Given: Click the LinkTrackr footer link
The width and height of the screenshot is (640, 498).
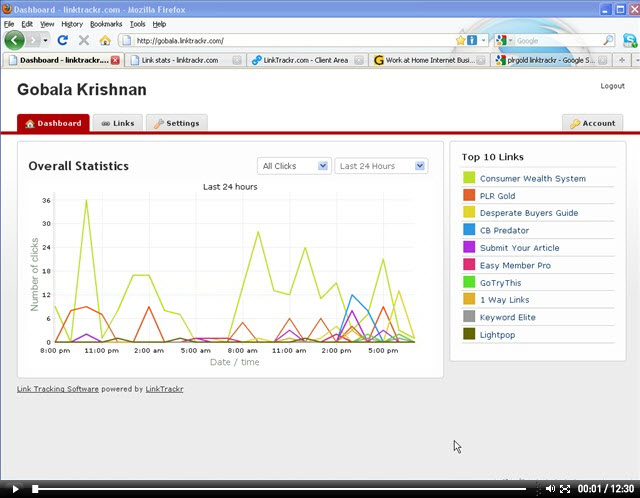Looking at the screenshot, I should [x=164, y=389].
